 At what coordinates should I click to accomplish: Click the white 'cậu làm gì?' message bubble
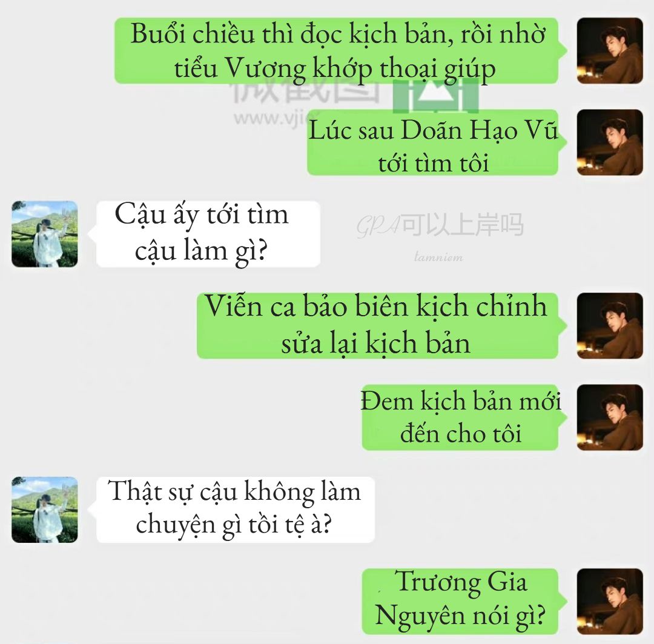tap(208, 234)
